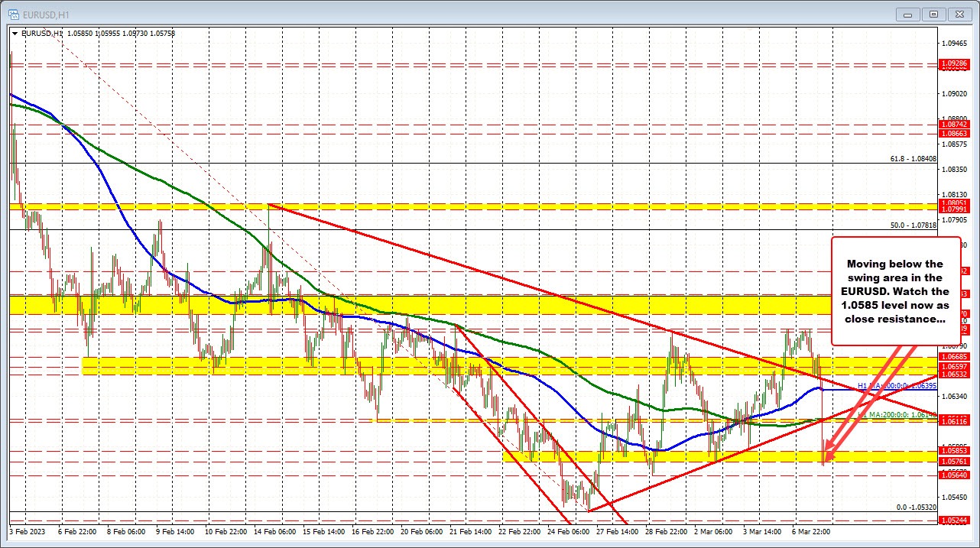Minimize the EURUSD,H1 chart window
This screenshot has height=548, width=980.
(913, 13)
